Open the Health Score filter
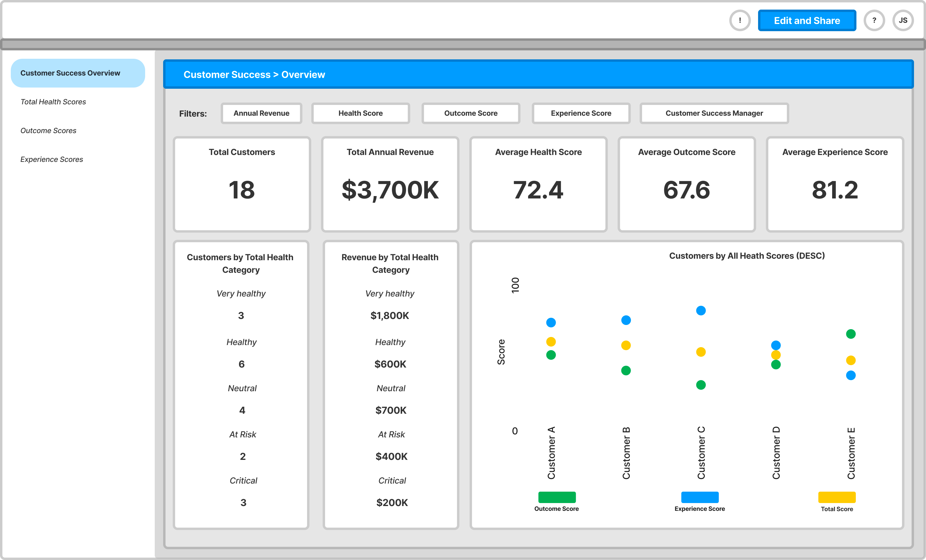Image resolution: width=926 pixels, height=560 pixels. 360,113
